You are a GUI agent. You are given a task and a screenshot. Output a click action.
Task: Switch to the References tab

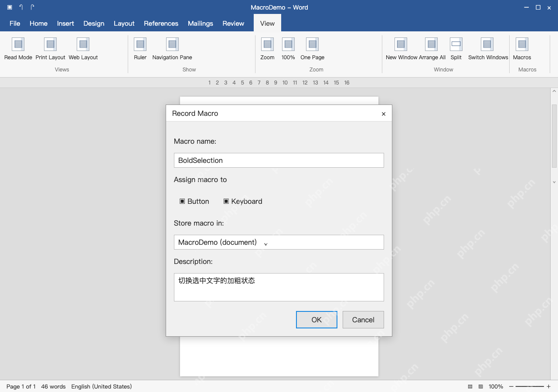coord(161,24)
